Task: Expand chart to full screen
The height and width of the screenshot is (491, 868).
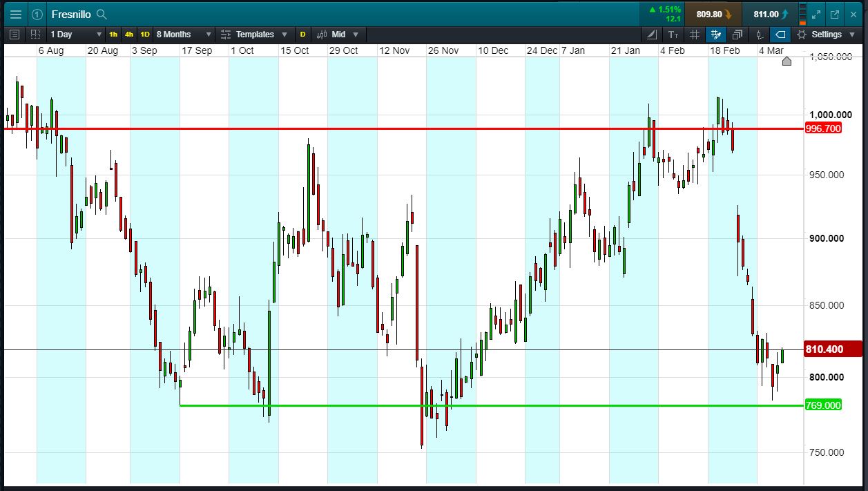Action: point(816,14)
